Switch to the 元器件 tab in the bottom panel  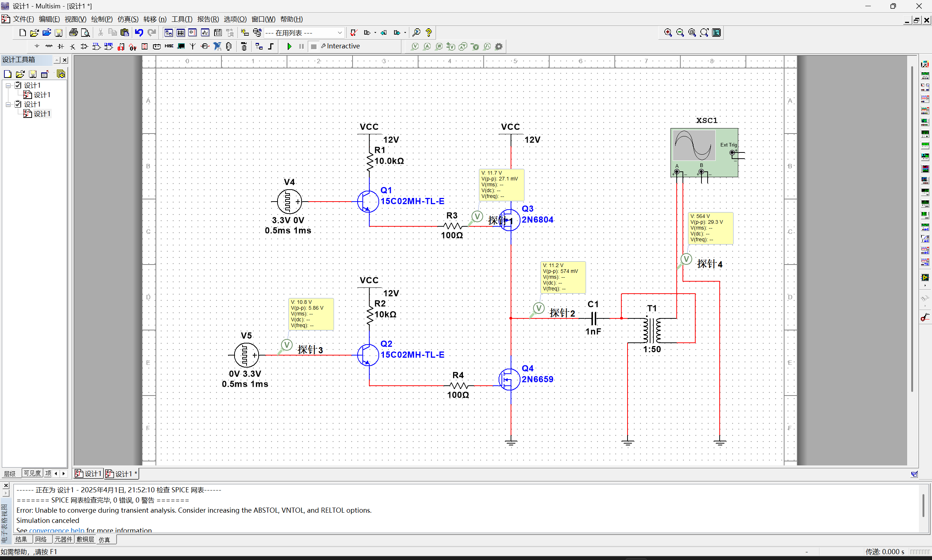point(63,540)
